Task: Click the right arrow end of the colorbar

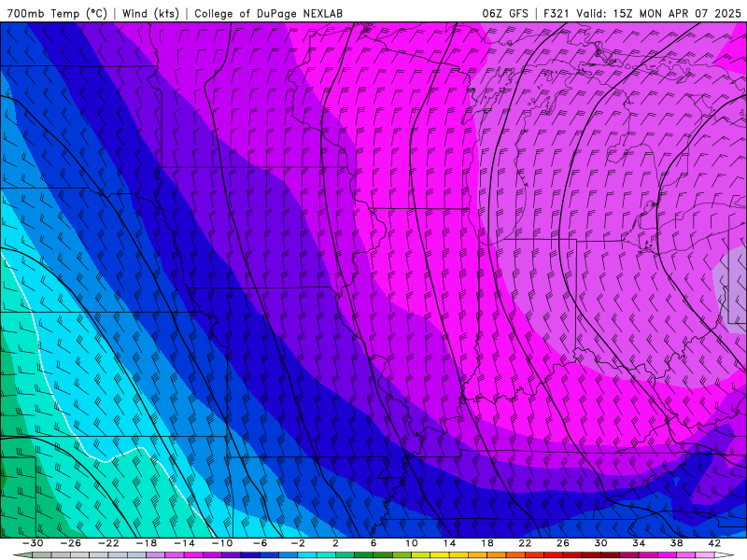Action: coord(725,555)
